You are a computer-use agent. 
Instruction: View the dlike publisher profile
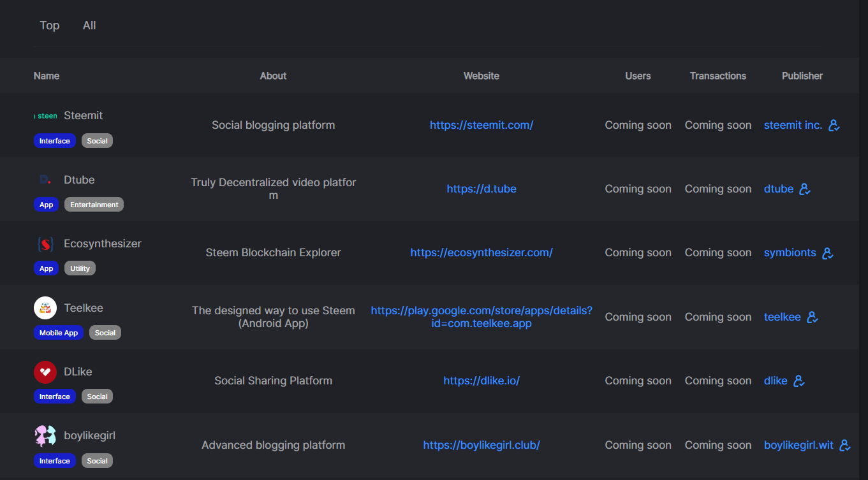click(x=776, y=381)
